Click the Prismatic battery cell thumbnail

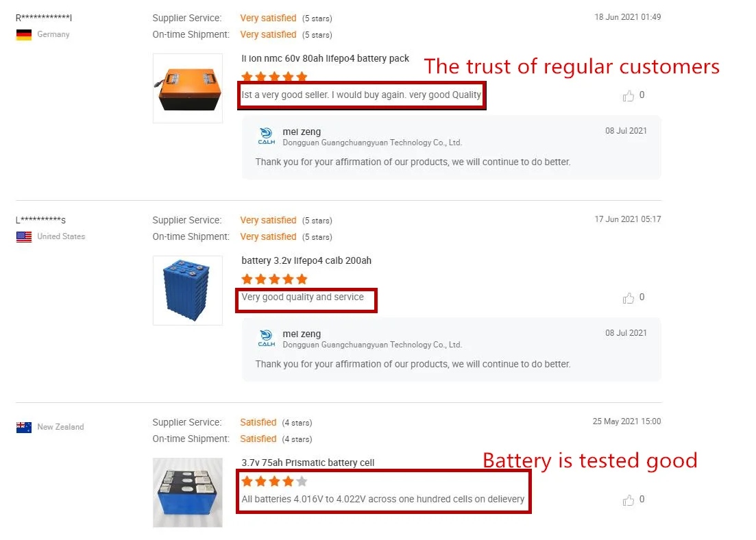click(188, 492)
